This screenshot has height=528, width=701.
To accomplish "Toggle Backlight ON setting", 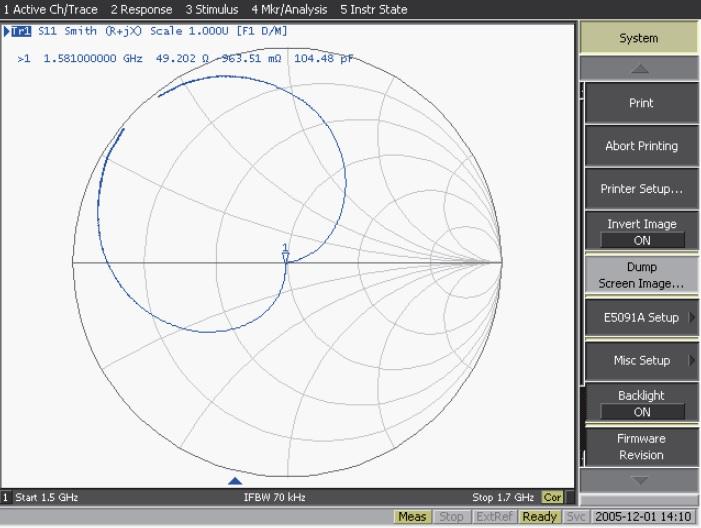I will (641, 404).
